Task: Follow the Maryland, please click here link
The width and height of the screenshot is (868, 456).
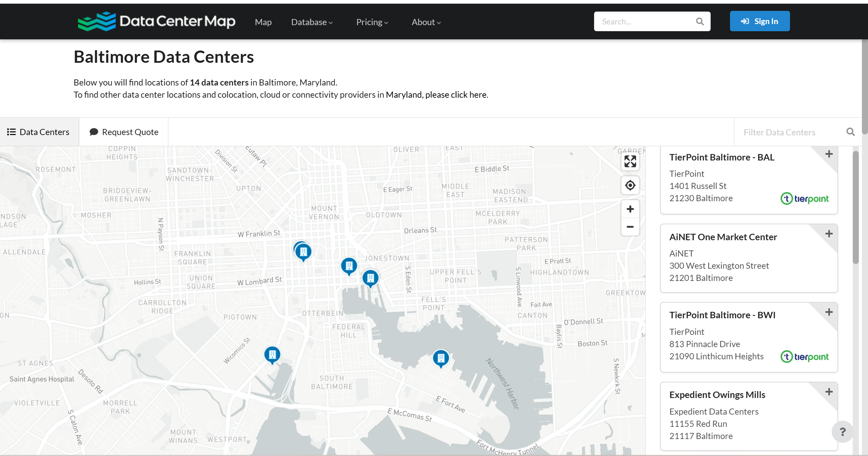Action: pyautogui.click(x=437, y=95)
